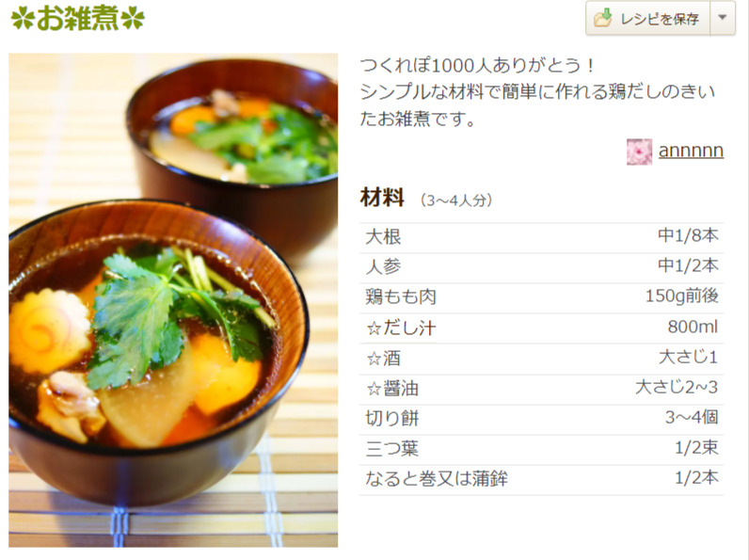Viewport: 749px width, 560px height.
Task: Open the dropdown arrow beside レシピを保存
Action: tap(723, 18)
